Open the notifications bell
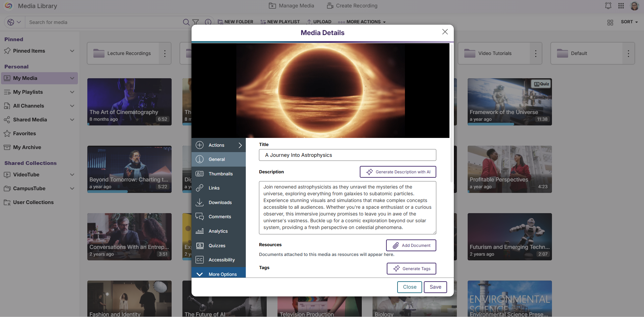The height and width of the screenshot is (317, 644). [x=608, y=6]
